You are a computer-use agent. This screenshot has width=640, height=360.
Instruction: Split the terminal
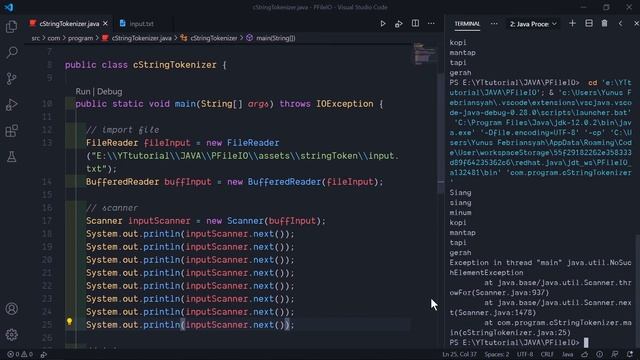(589, 24)
